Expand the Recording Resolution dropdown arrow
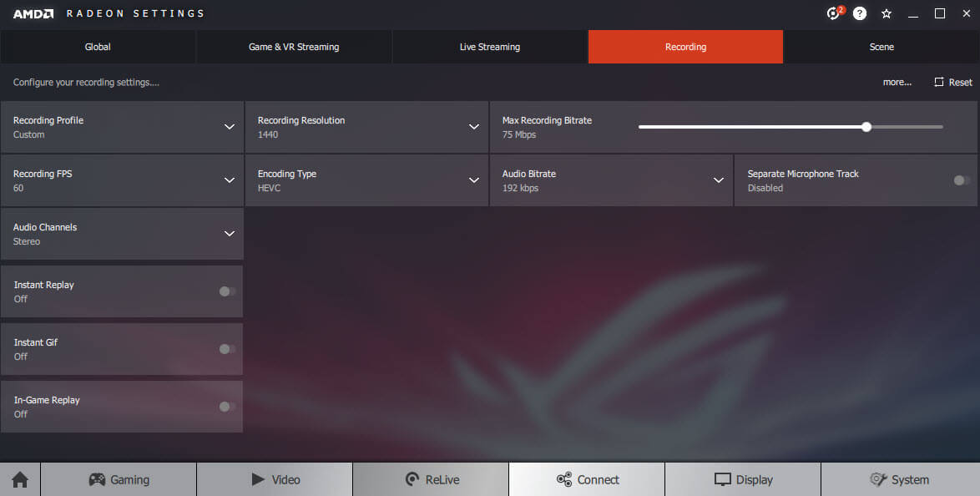 coord(474,127)
